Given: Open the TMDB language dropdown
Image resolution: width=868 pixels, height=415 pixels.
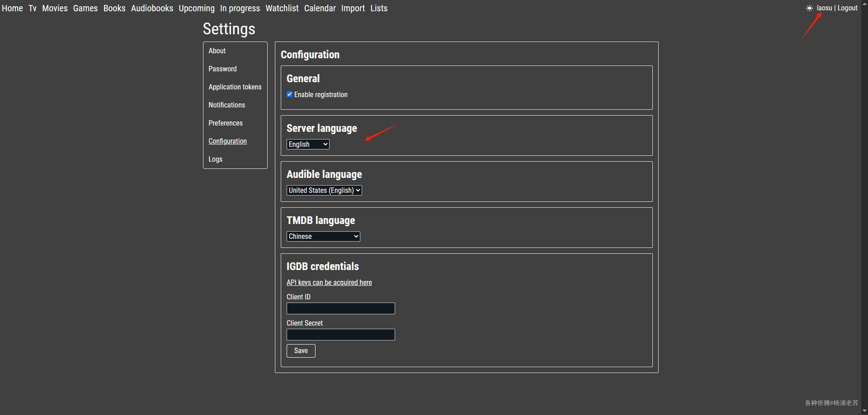Looking at the screenshot, I should pos(323,236).
